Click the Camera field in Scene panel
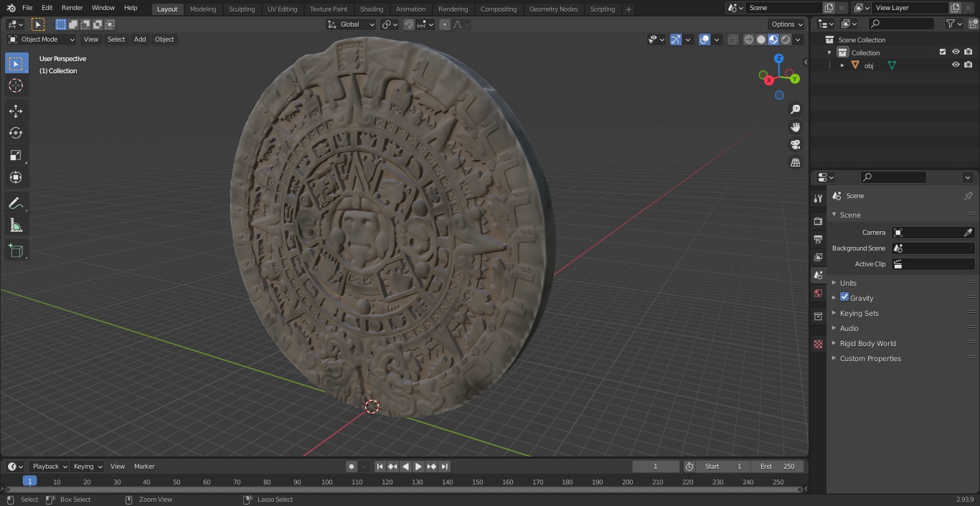The image size is (980, 506). (x=933, y=233)
